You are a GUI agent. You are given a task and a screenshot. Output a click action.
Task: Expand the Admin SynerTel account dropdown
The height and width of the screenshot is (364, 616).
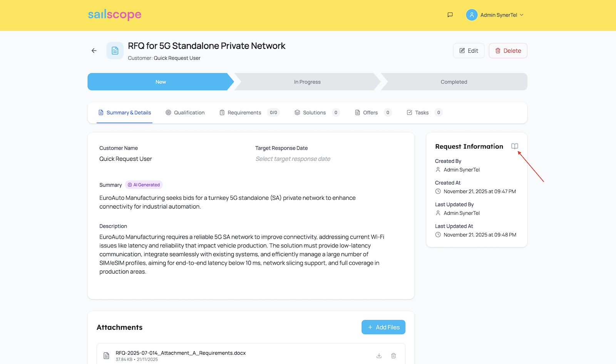coord(522,15)
